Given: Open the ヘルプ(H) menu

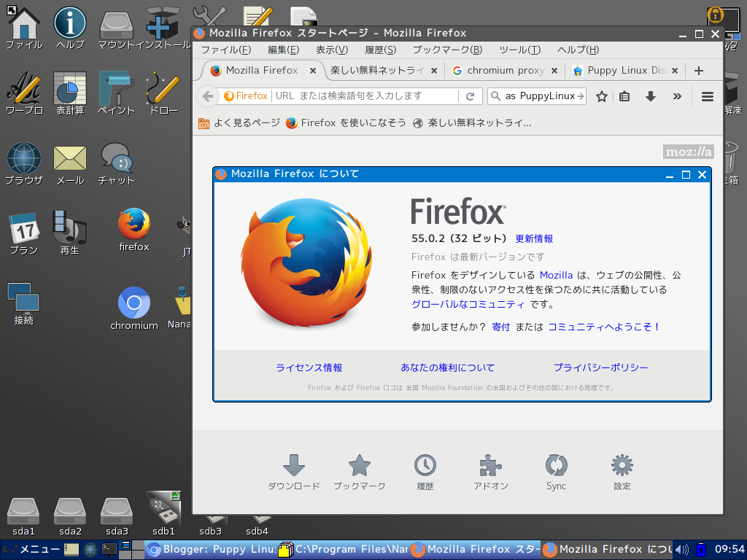Looking at the screenshot, I should click(x=578, y=50).
